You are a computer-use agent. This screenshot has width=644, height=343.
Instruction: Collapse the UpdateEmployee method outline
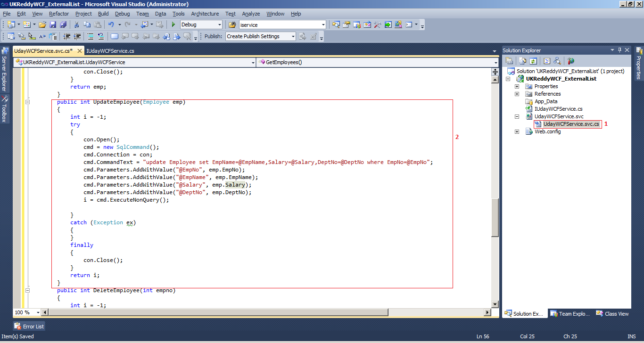tap(28, 102)
